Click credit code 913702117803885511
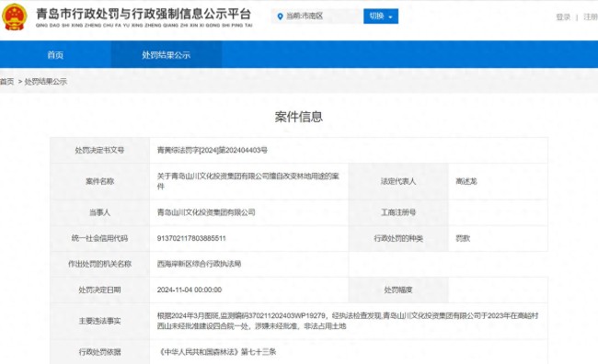 [191, 238]
